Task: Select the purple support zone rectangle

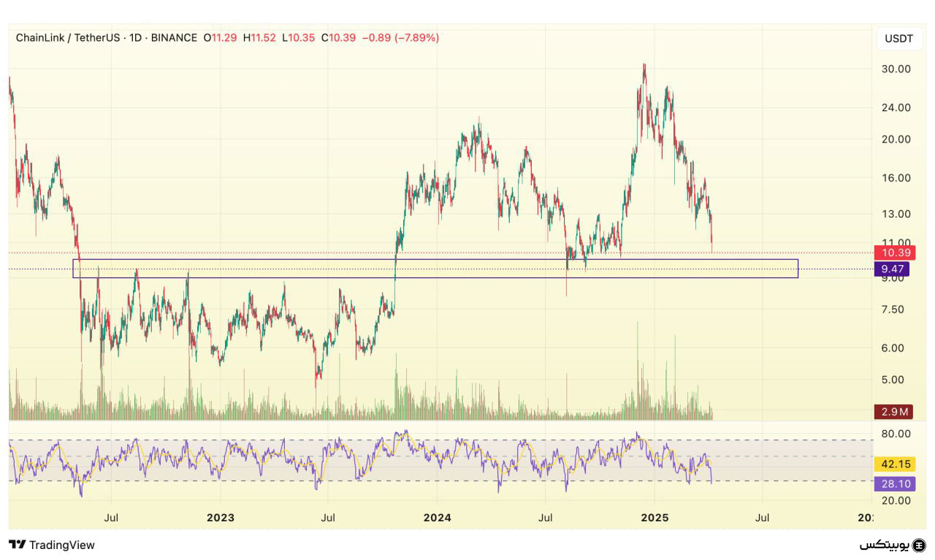Action: coord(435,260)
